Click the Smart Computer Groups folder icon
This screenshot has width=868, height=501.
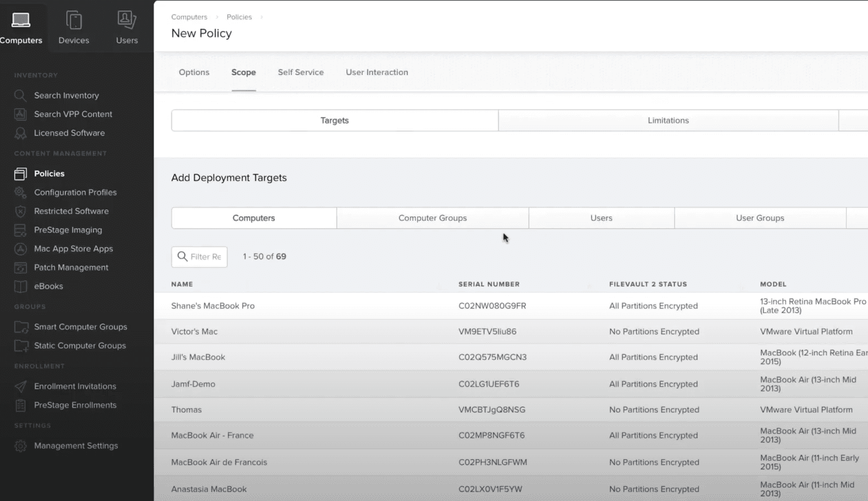click(21, 327)
